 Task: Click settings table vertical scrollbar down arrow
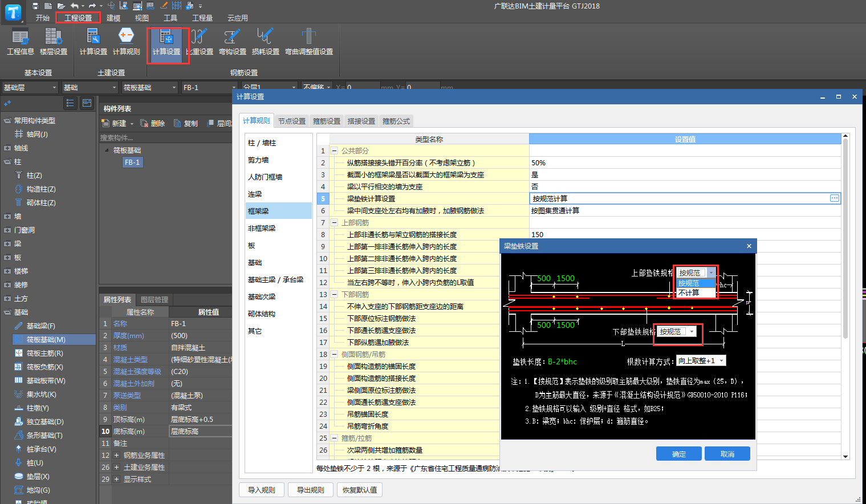click(845, 457)
